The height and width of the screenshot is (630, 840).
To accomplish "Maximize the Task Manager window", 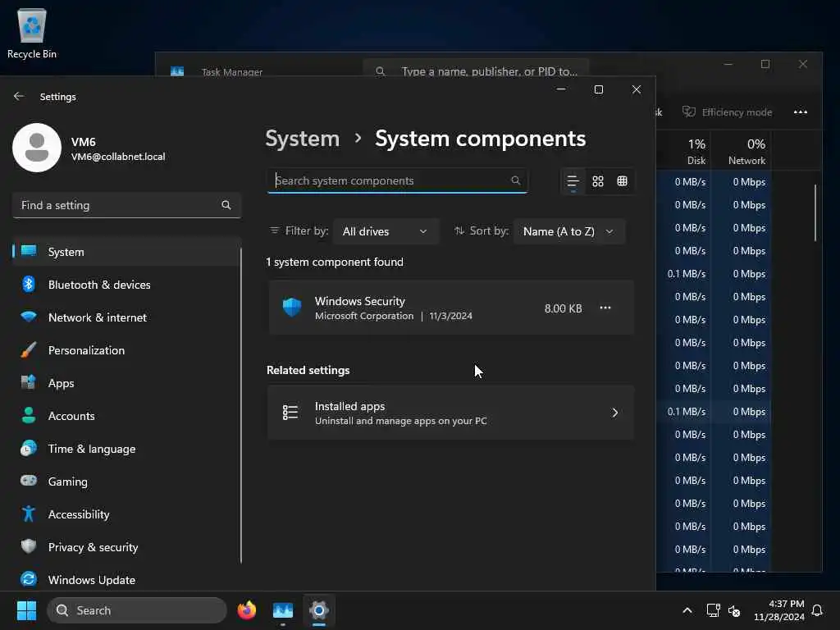I will coord(765,64).
